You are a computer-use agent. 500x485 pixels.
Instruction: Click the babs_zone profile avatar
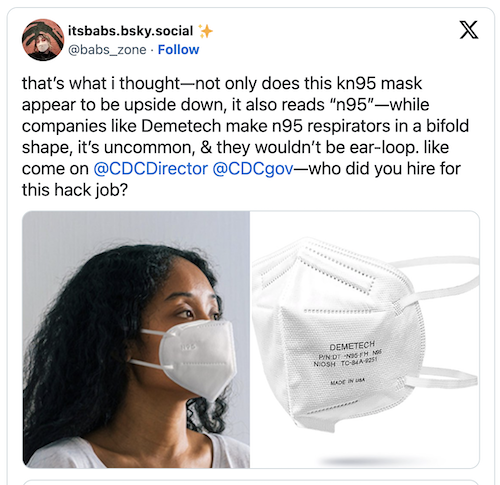pyautogui.click(x=43, y=40)
